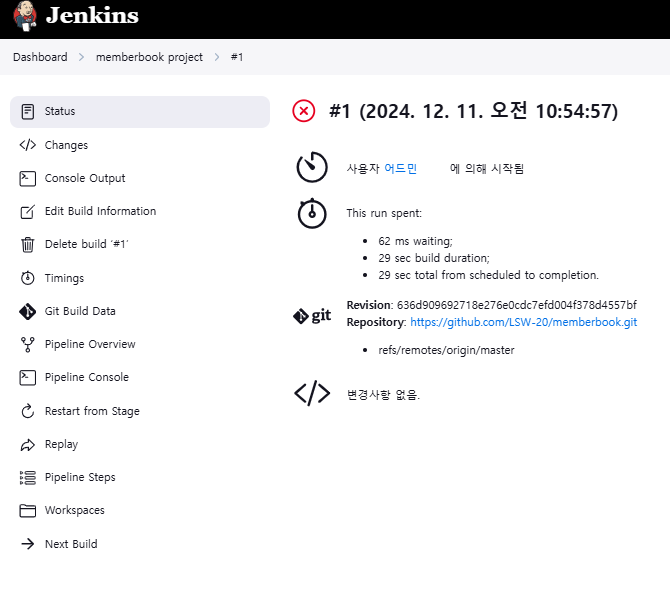
Task: Click the Replay share arrow icon
Action: coord(28,445)
